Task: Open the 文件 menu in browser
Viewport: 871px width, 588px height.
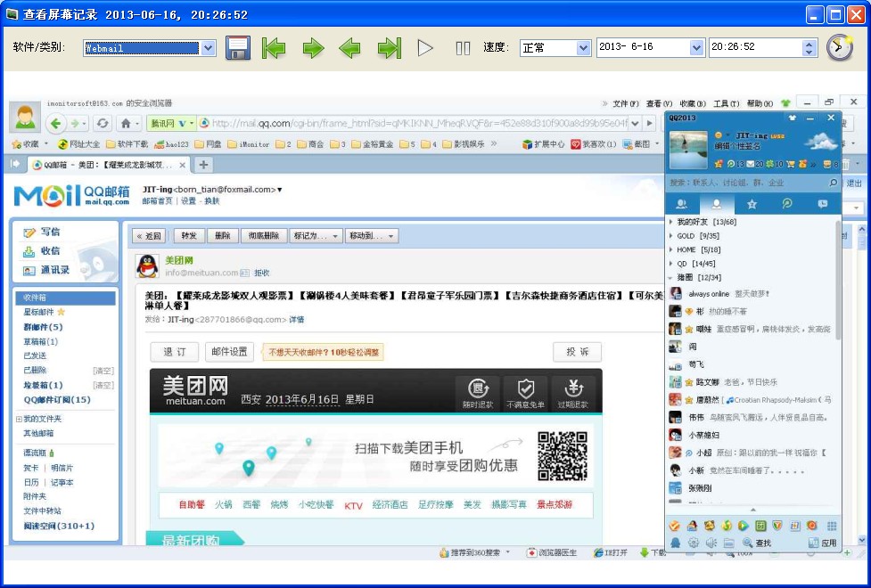Action: tap(626, 104)
